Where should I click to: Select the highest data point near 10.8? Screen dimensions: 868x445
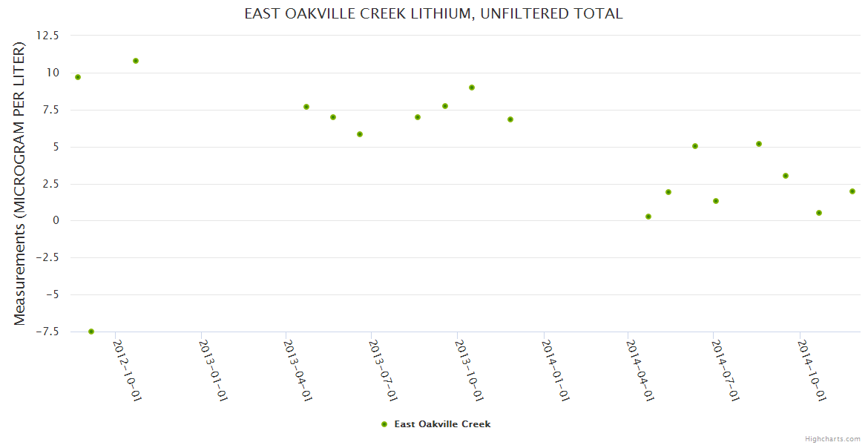pyautogui.click(x=136, y=61)
